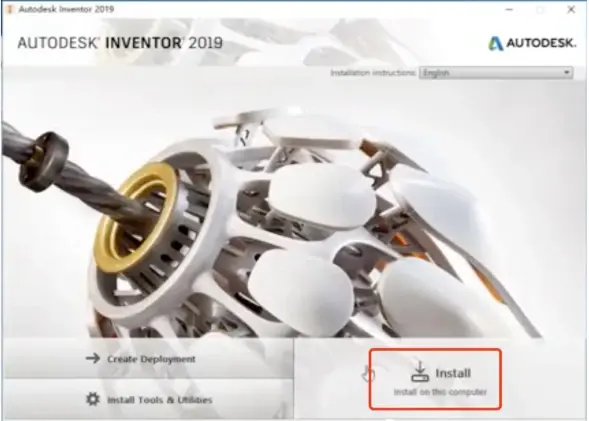Expand the language selector's dropdown arrow
589x421 pixels.
tap(566, 72)
